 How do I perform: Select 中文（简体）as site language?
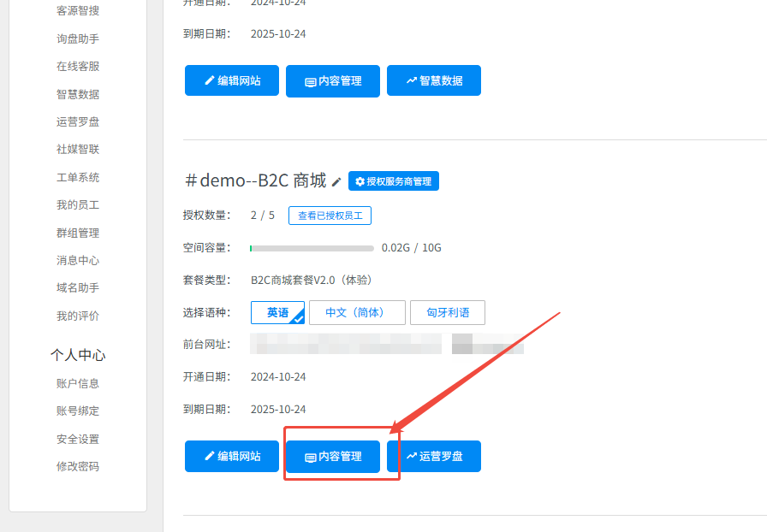tap(357, 312)
